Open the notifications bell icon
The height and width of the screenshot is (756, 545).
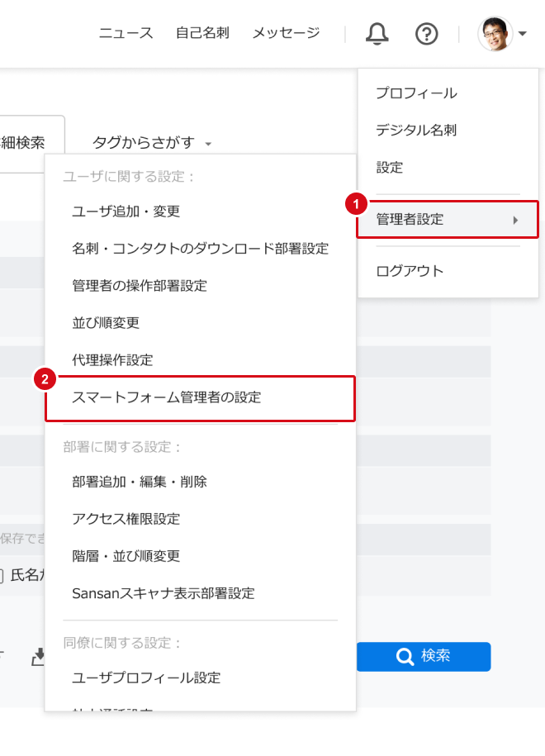377,34
